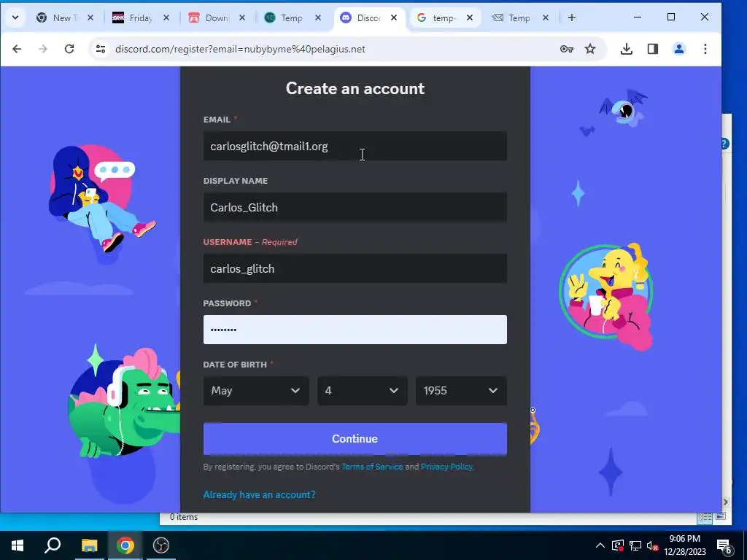
Task: Bookmark this page with star icon
Action: [x=590, y=49]
